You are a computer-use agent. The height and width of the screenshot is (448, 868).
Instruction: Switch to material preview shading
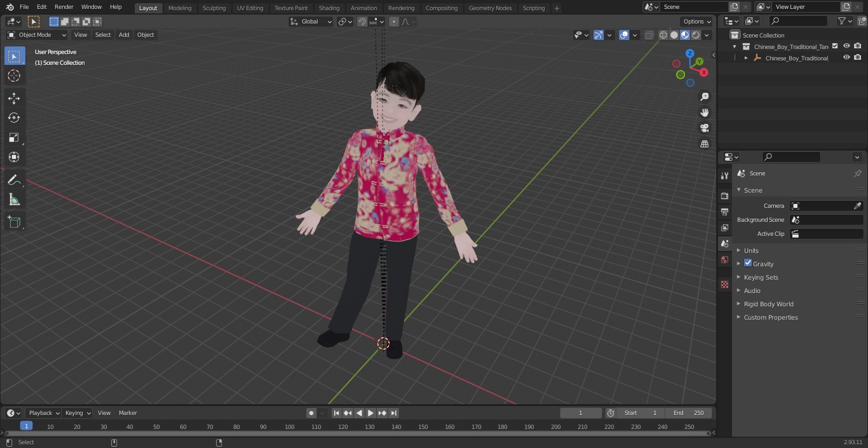tap(685, 35)
